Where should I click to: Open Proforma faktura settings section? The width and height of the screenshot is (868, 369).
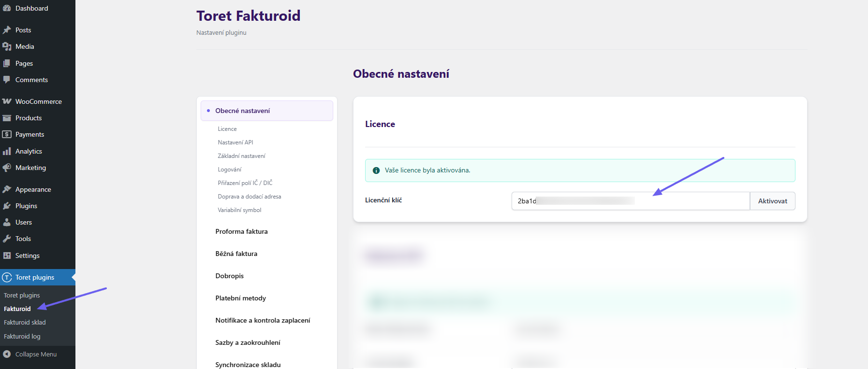[x=241, y=231]
